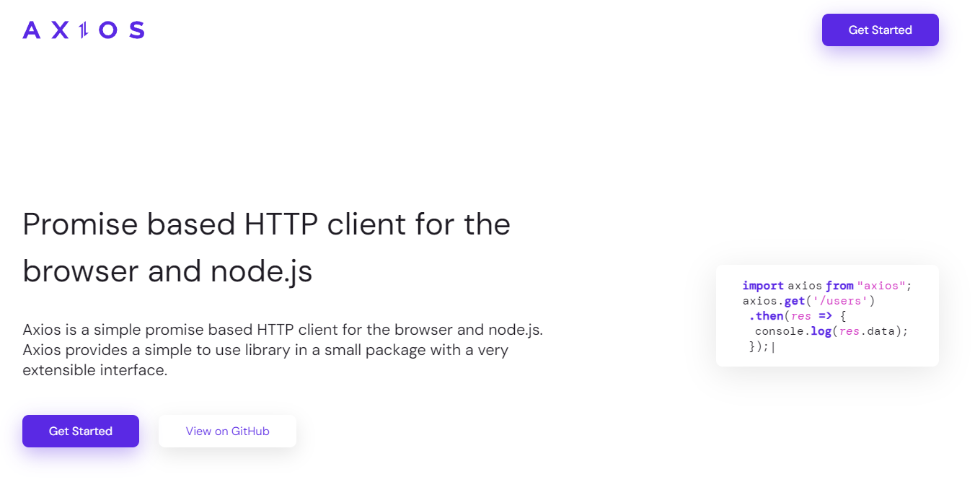Click the Axios logo in the header

point(84,30)
